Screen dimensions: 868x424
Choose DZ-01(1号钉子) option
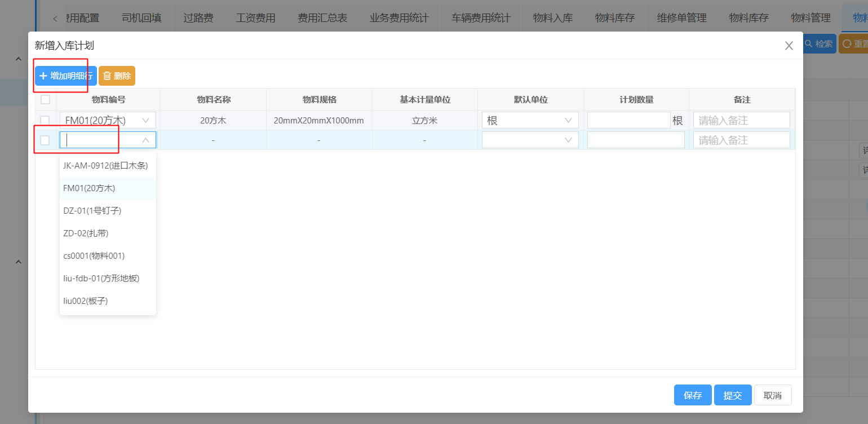pyautogui.click(x=92, y=210)
